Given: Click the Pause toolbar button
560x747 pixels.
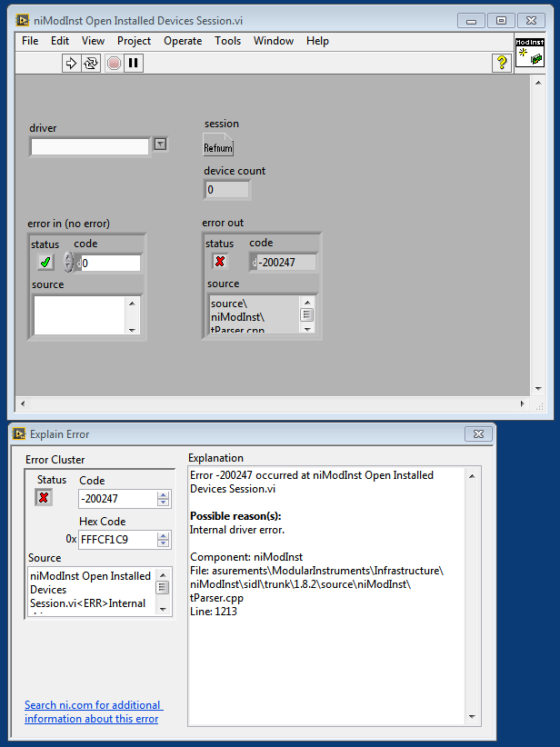Looking at the screenshot, I should [x=134, y=63].
